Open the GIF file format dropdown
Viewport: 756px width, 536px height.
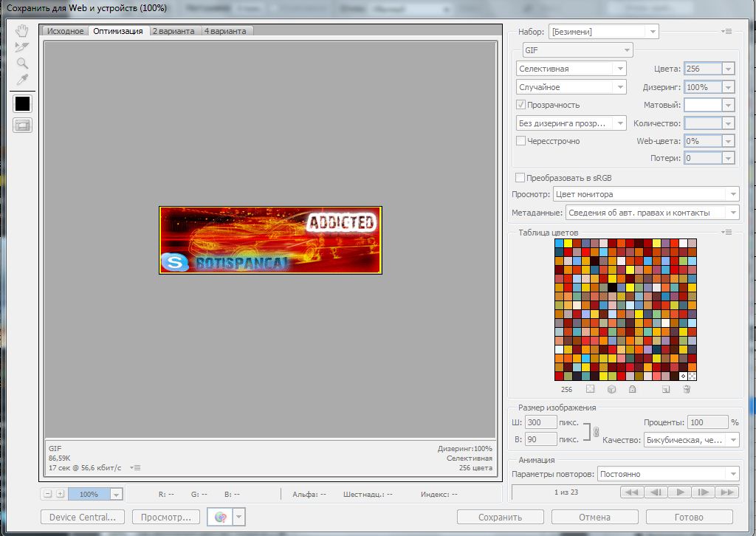point(577,50)
